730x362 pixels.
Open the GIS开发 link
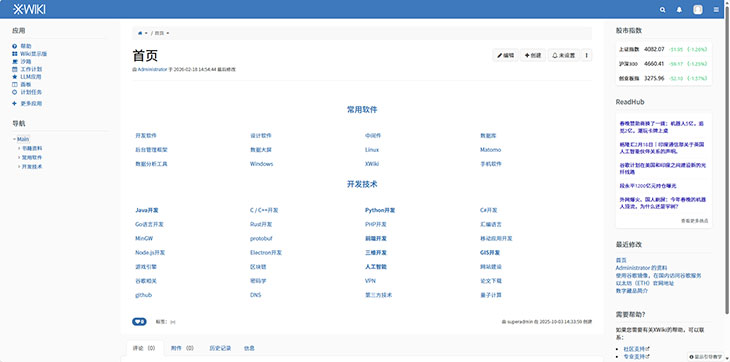490,253
